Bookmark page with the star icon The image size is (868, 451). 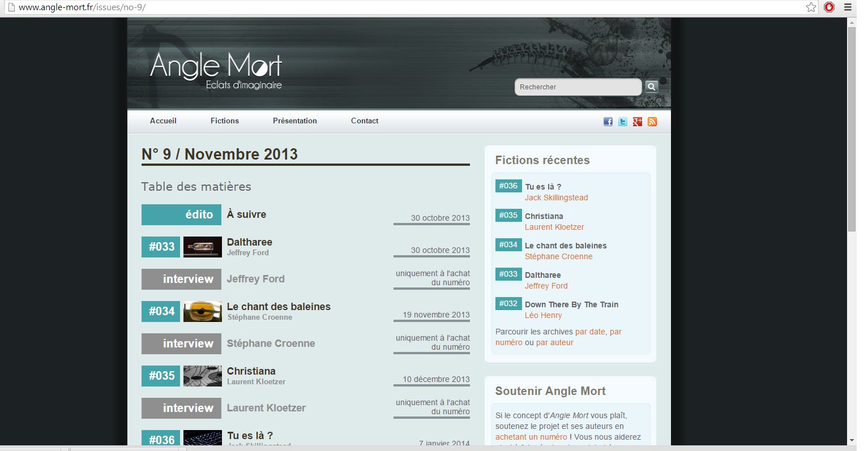coord(811,7)
